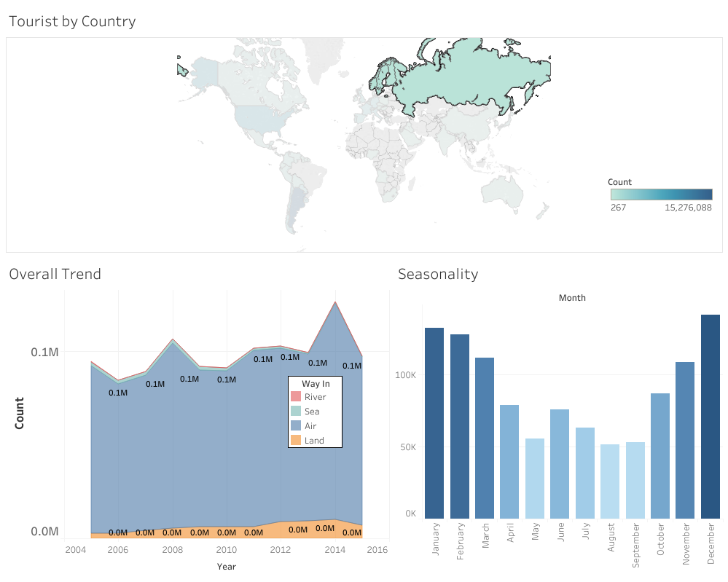728x582 pixels.
Task: Click the Count color gradient legend bar
Action: 661,194
